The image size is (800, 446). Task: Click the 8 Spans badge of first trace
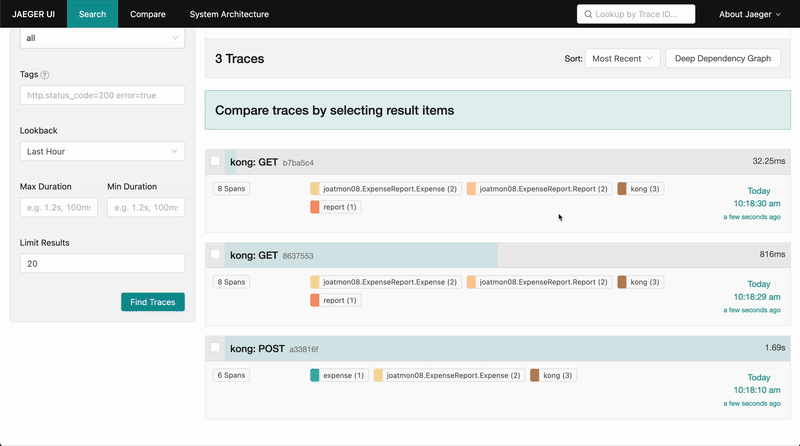pos(230,188)
